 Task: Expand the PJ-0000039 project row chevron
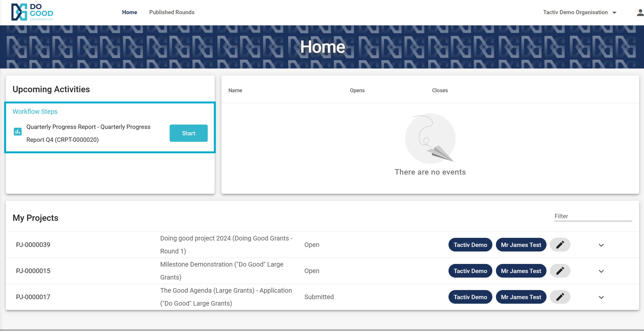tap(601, 245)
